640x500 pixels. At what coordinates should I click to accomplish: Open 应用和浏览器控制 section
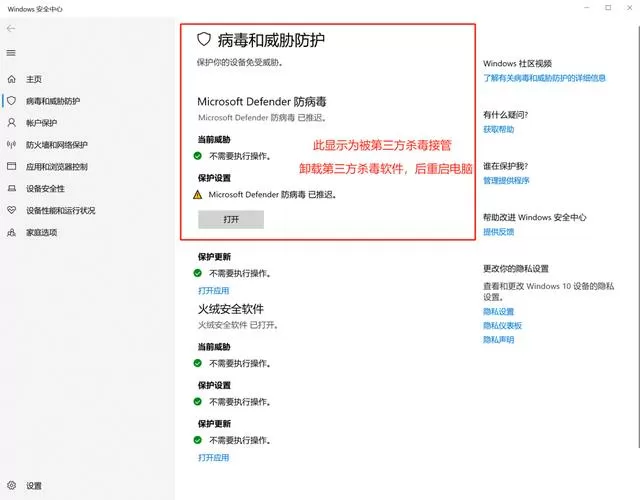tap(57, 167)
